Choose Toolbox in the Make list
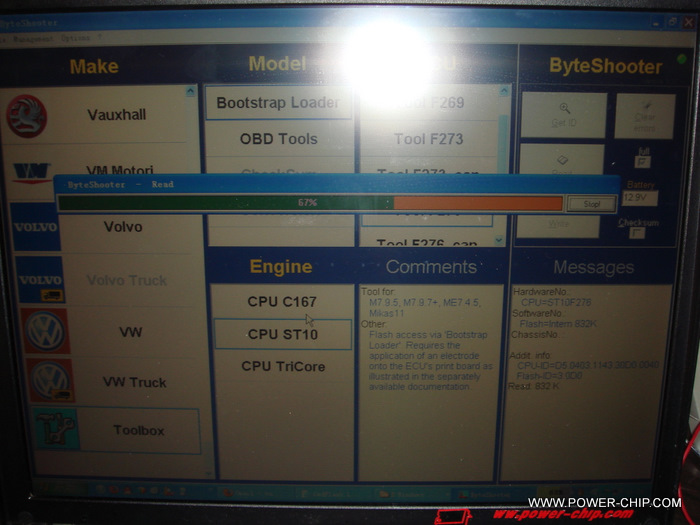Image resolution: width=700 pixels, height=525 pixels. click(139, 430)
